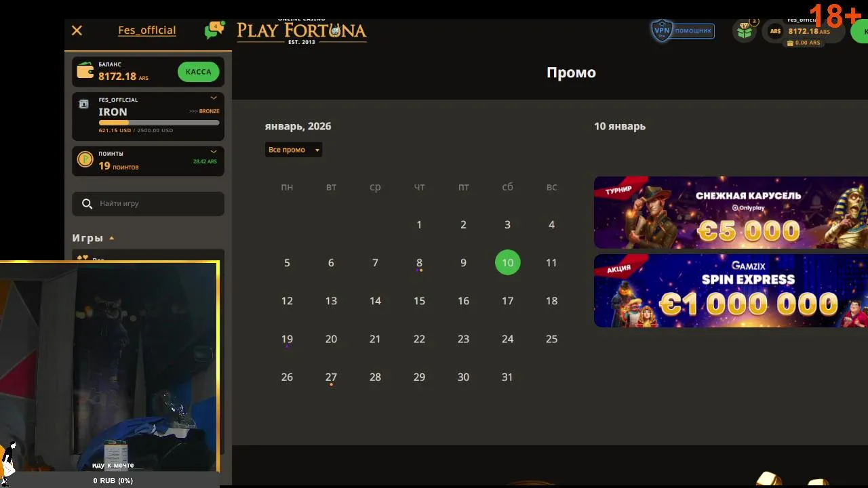Select January 10 highlighted date

pyautogui.click(x=507, y=262)
